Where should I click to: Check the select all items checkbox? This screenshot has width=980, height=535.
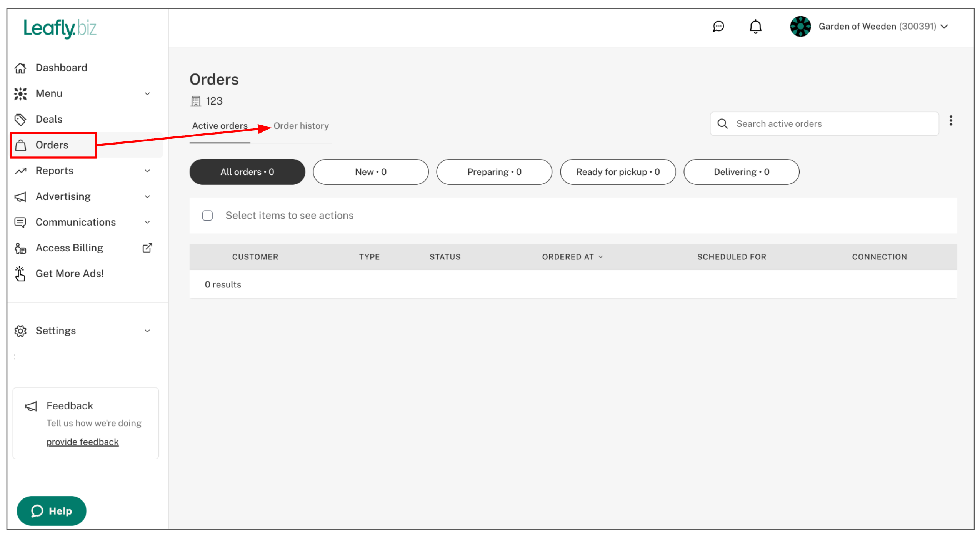click(x=207, y=216)
